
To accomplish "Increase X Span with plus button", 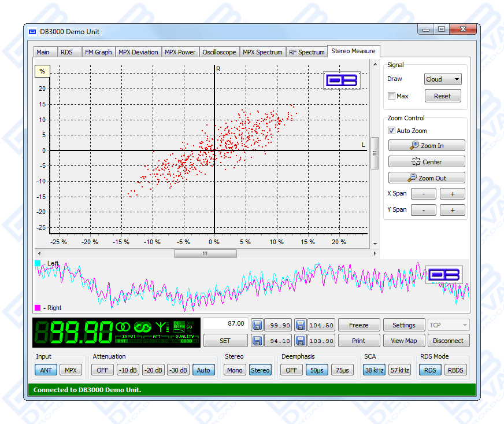I will 452,194.
